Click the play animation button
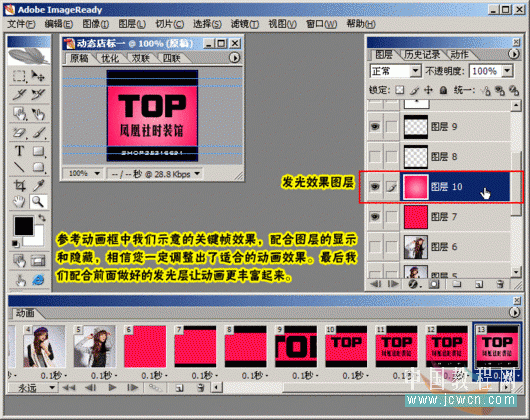The height and width of the screenshot is (420, 530). coord(112,388)
